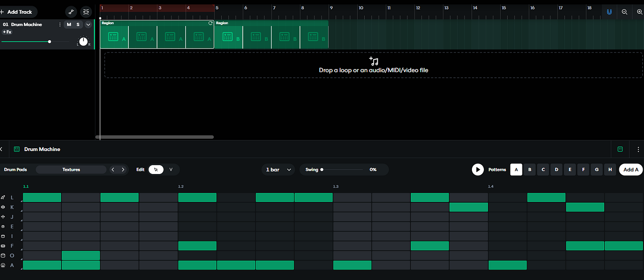Mute the Drum Machine track with the M button
644x280 pixels.
pyautogui.click(x=69, y=24)
